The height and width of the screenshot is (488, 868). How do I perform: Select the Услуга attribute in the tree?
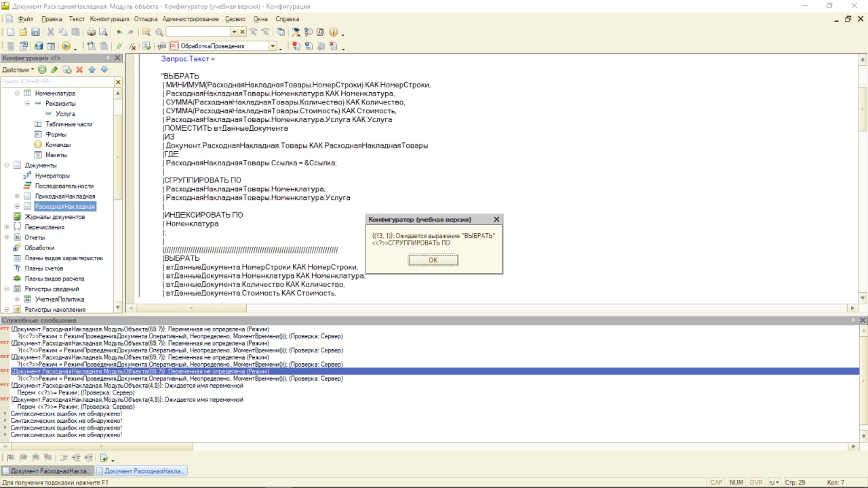[x=65, y=114]
